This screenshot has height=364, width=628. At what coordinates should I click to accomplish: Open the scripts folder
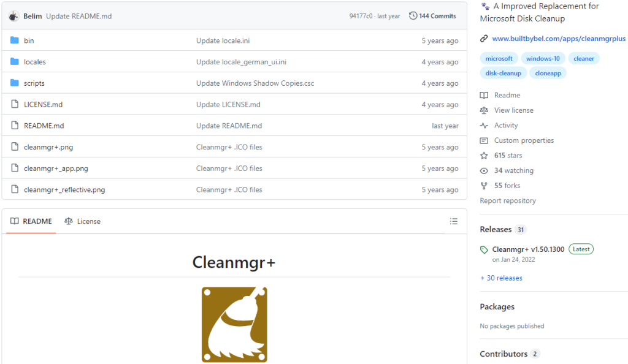[x=34, y=83]
